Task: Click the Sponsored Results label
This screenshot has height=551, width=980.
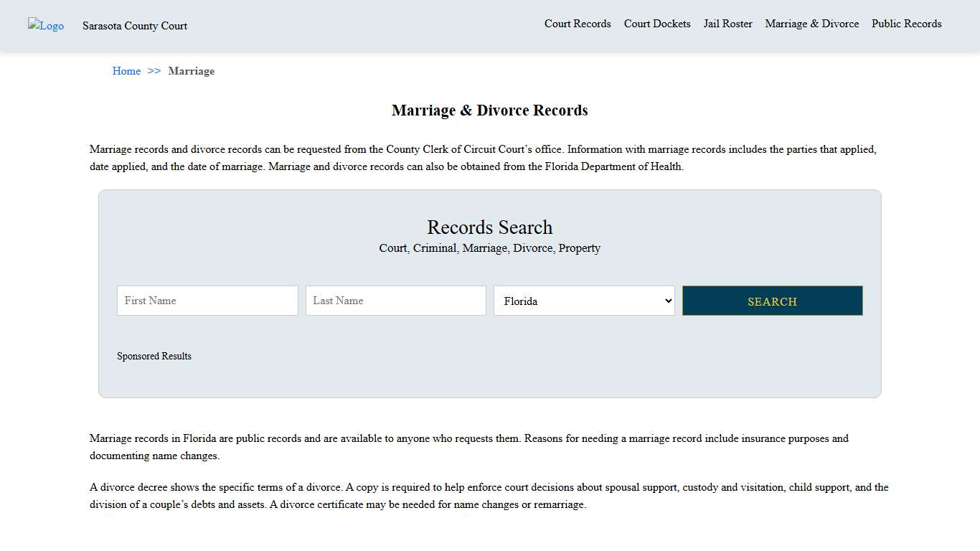Action: pos(154,356)
